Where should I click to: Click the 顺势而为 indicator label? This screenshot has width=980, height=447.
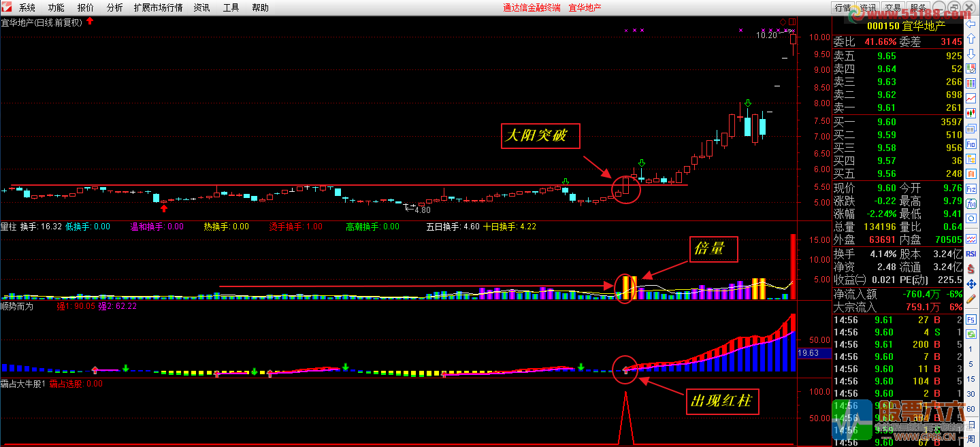click(x=17, y=306)
